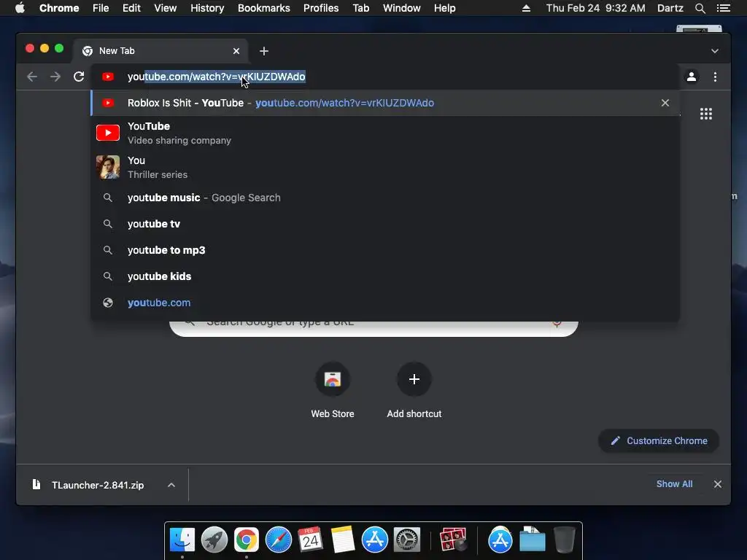747x560 pixels.
Task: Close the New Tab tab
Action: 236,51
